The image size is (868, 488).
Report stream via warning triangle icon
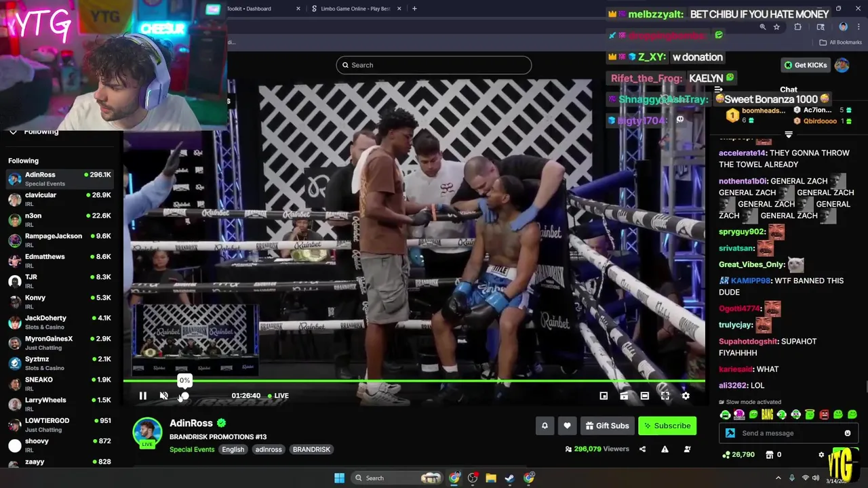point(665,449)
